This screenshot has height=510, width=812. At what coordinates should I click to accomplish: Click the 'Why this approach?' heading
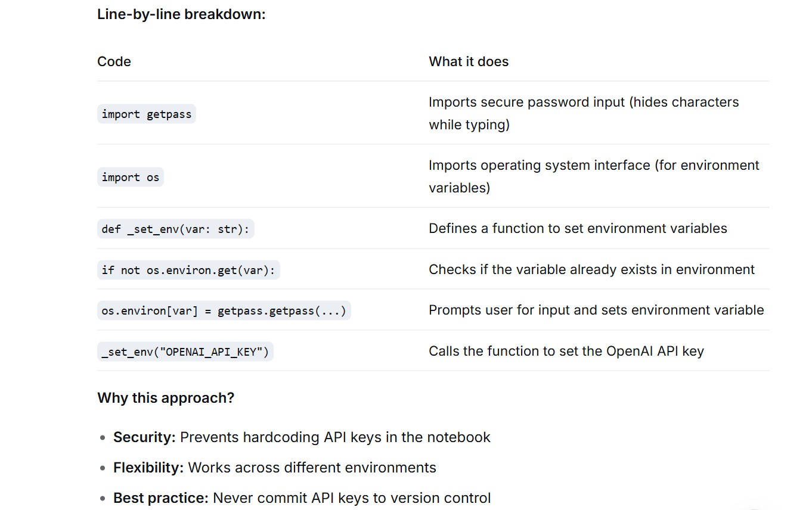click(x=166, y=397)
